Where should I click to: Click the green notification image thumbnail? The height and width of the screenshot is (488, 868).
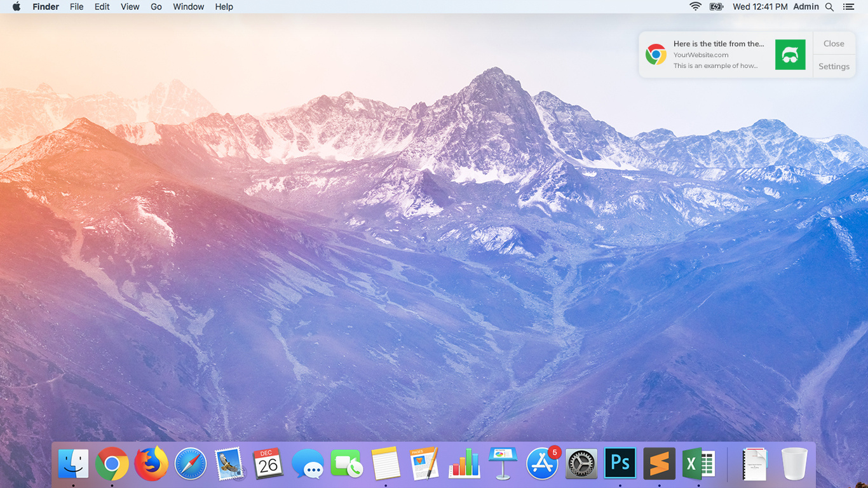pos(790,55)
